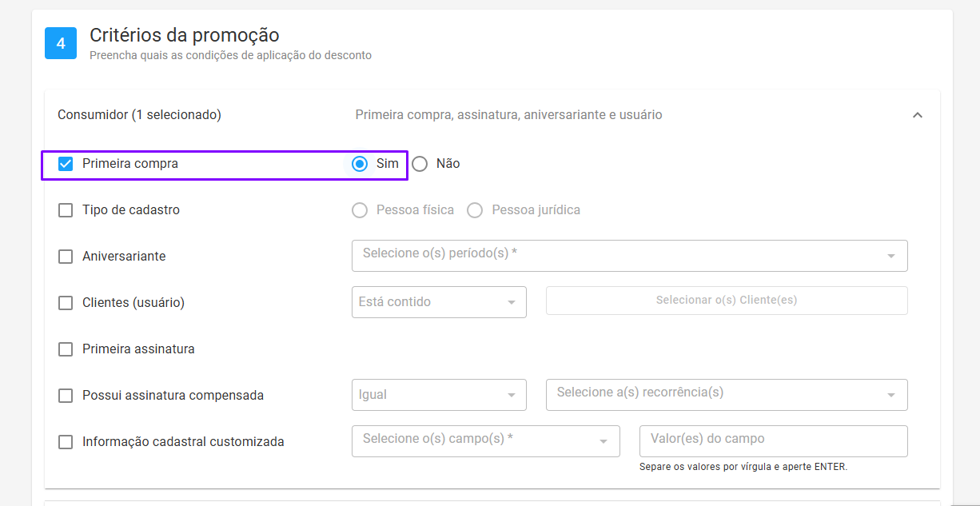This screenshot has width=980, height=506.
Task: Check the Aniversariante checkbox
Action: click(66, 257)
